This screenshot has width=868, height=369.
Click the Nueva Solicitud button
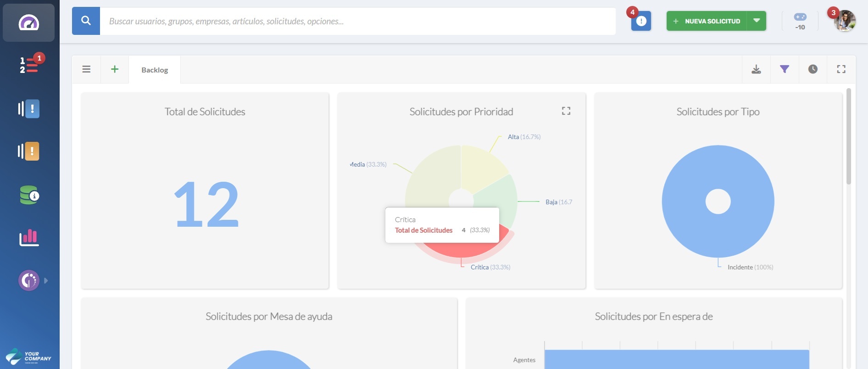tap(707, 21)
